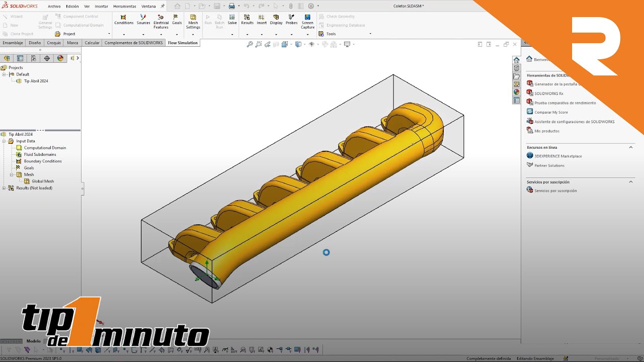Screen dimensions: 644x362
Task: Open the File Explorer task pane folder icon
Action: coord(517,76)
